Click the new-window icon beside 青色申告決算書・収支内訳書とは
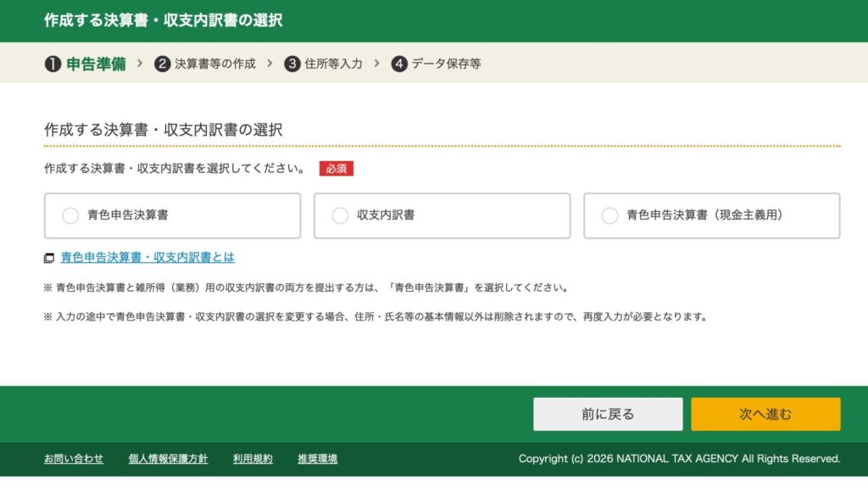The width and height of the screenshot is (868, 503). (x=49, y=258)
